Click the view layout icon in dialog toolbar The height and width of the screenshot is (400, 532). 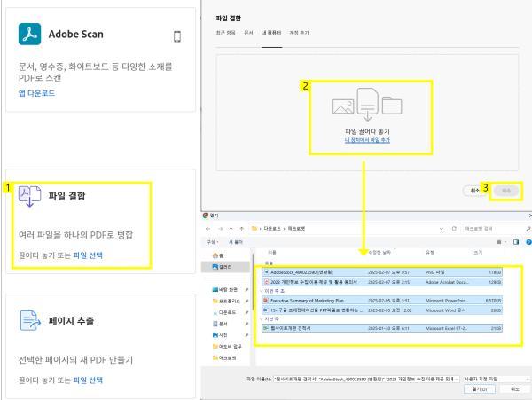tap(498, 242)
